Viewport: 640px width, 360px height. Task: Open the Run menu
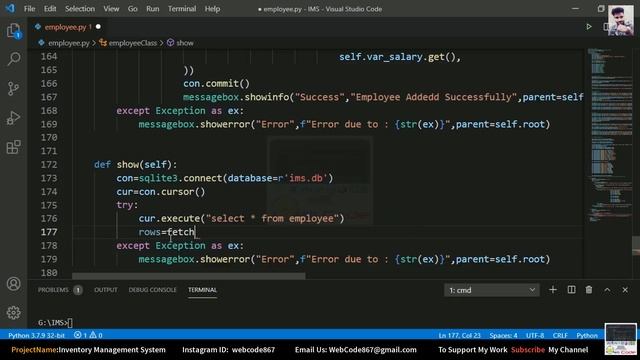tap(153, 9)
